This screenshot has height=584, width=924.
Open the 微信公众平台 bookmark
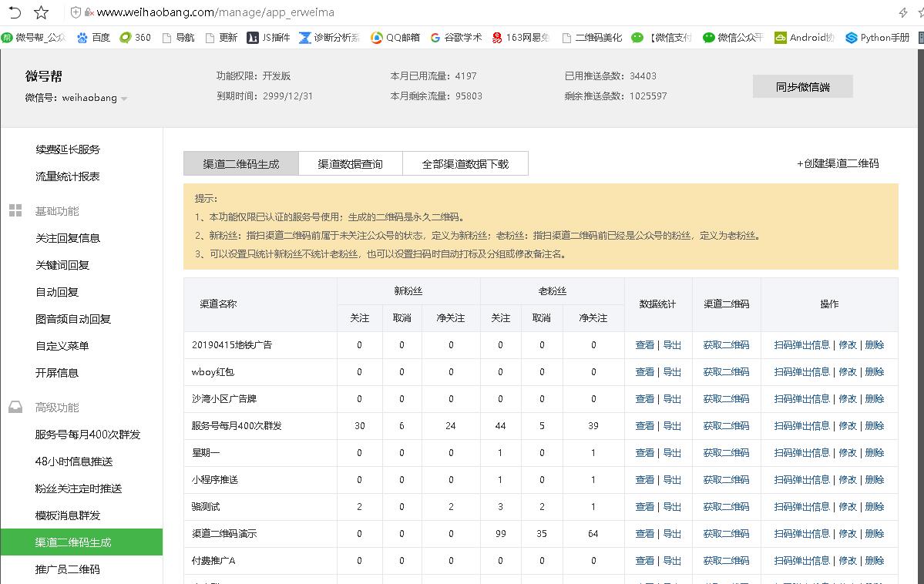point(733,38)
